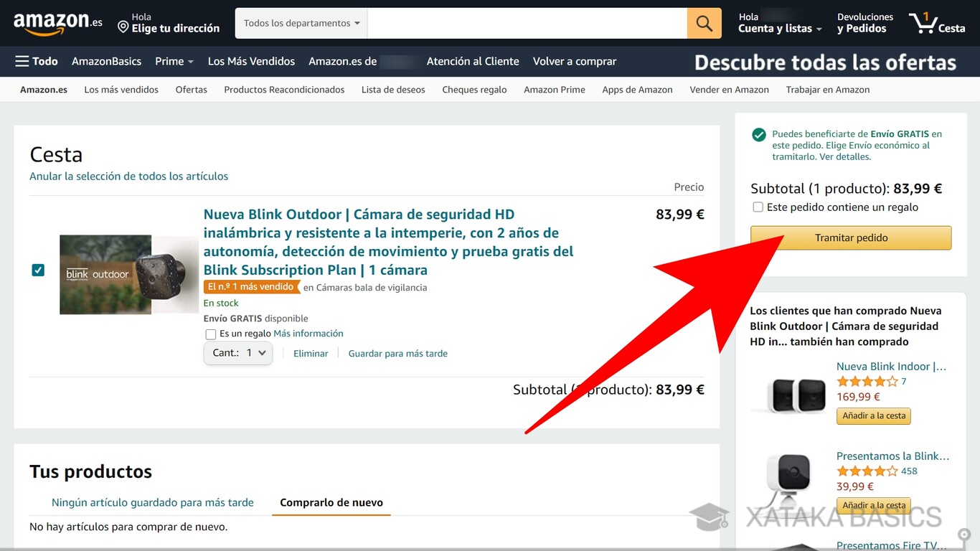Image resolution: width=980 pixels, height=551 pixels.
Task: Open Amazon Prime in subnavigation
Action: (555, 90)
